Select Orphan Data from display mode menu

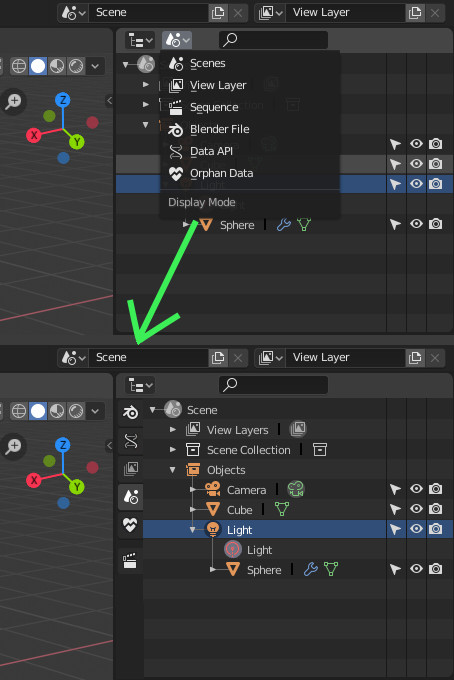249,173
